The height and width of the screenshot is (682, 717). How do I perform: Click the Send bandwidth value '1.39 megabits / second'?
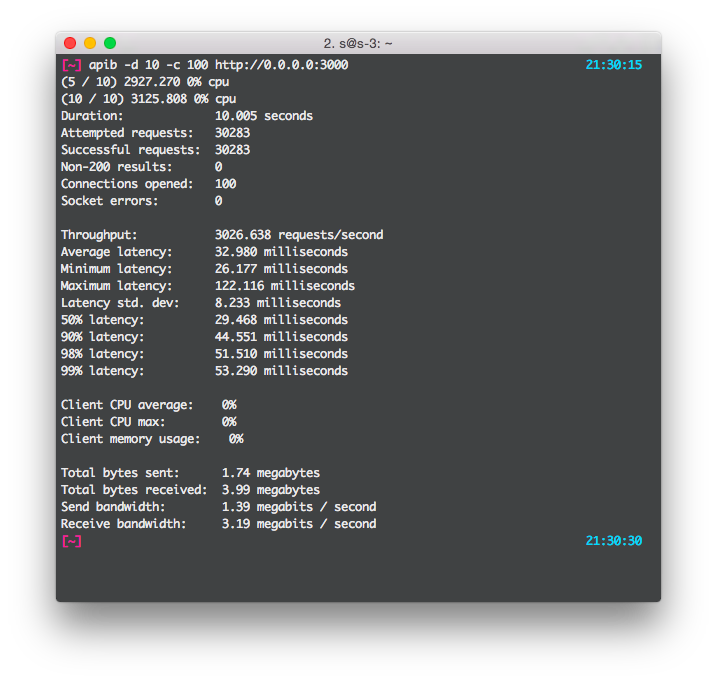click(299, 507)
